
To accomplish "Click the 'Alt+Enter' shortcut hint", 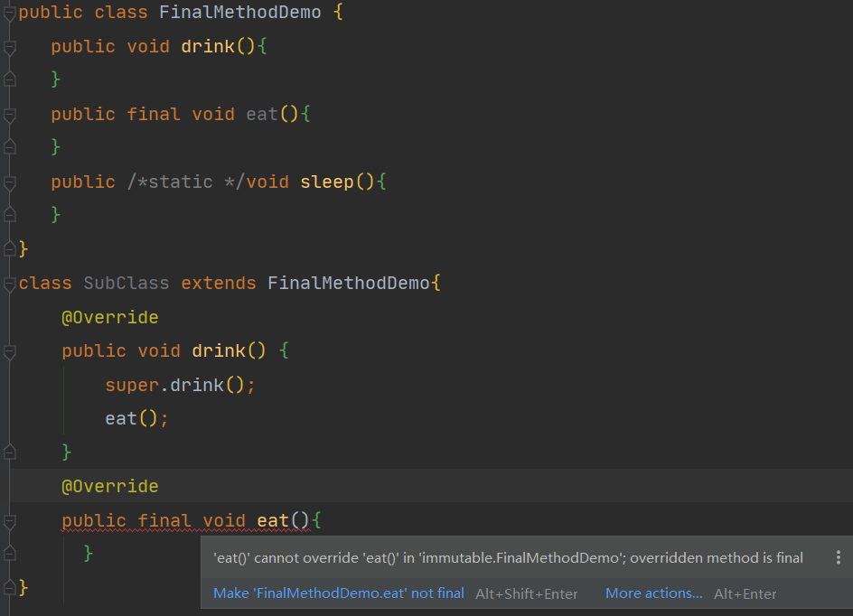I will [x=745, y=593].
